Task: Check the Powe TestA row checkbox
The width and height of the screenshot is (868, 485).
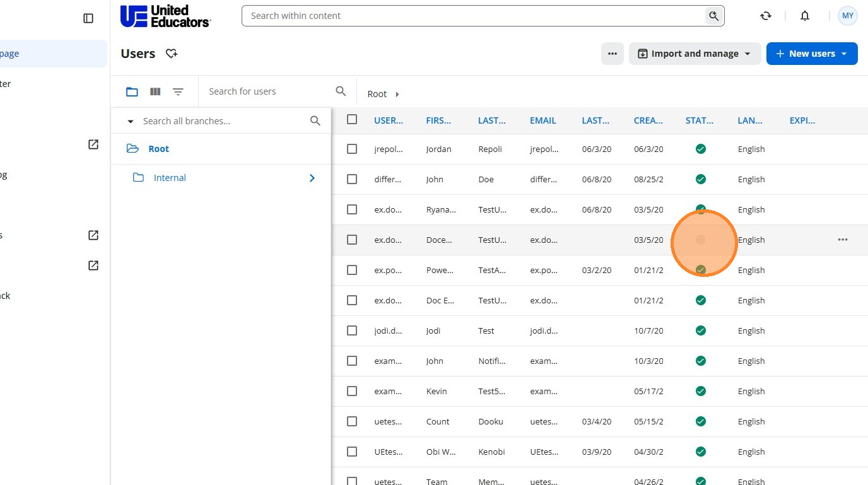Action: (352, 270)
